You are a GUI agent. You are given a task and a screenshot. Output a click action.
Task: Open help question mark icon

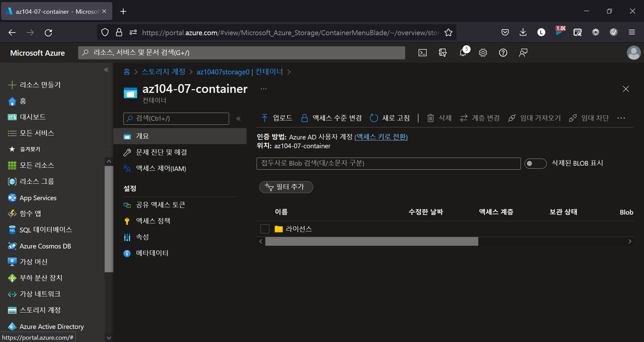pyautogui.click(x=503, y=53)
